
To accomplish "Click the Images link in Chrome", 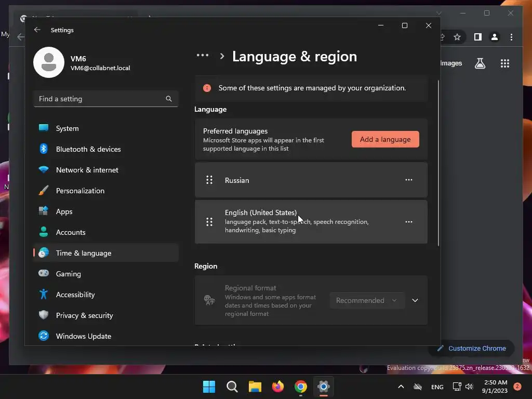I will point(451,63).
